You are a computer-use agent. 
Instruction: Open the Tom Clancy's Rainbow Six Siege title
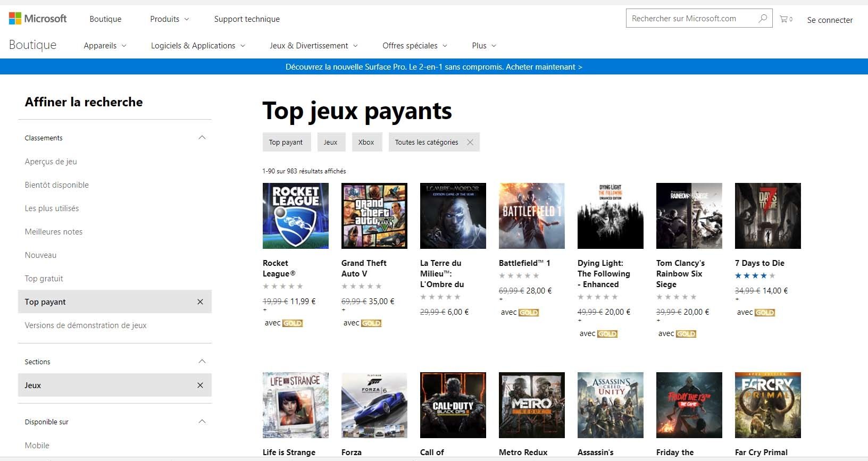(x=680, y=274)
